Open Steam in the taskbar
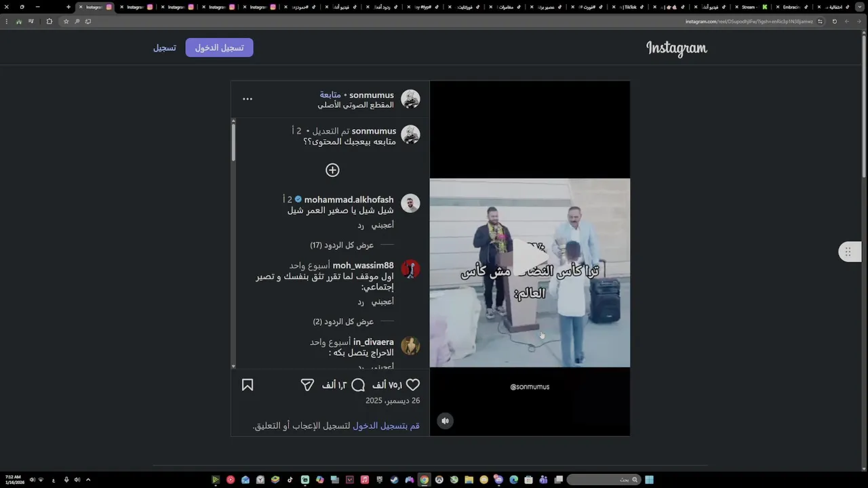Screen dimensions: 868x488 tap(393, 480)
